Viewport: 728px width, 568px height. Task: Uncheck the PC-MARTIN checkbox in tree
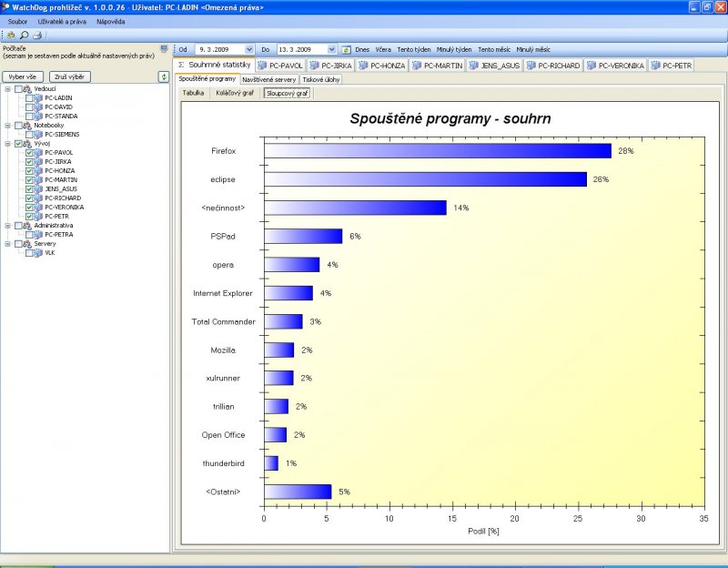(29, 179)
